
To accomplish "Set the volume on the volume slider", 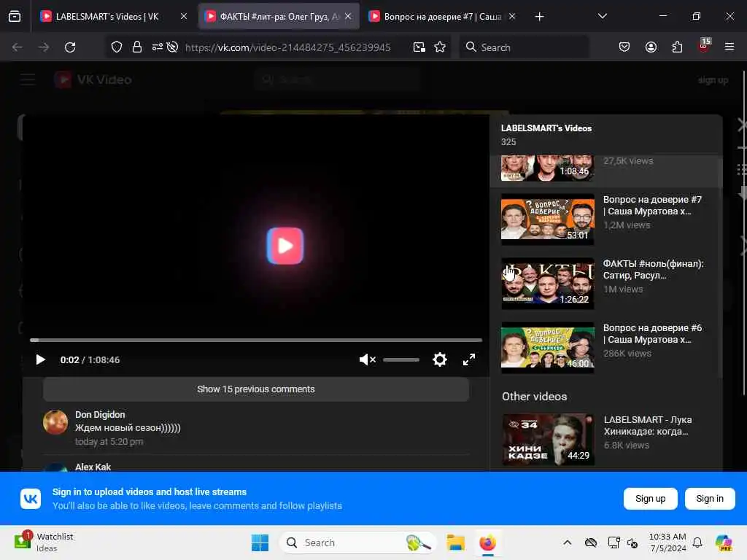I will 401,359.
